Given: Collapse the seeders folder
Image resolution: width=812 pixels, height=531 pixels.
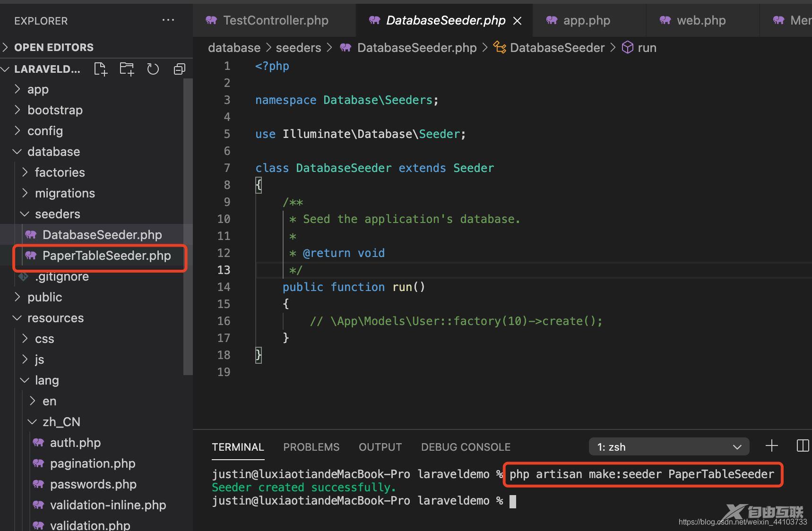Looking at the screenshot, I should [x=25, y=214].
